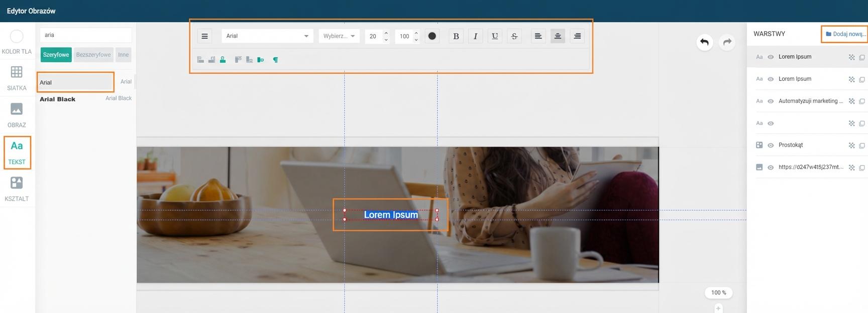
Task: Click transparency icon of Prostokąt layer
Action: pos(851,145)
